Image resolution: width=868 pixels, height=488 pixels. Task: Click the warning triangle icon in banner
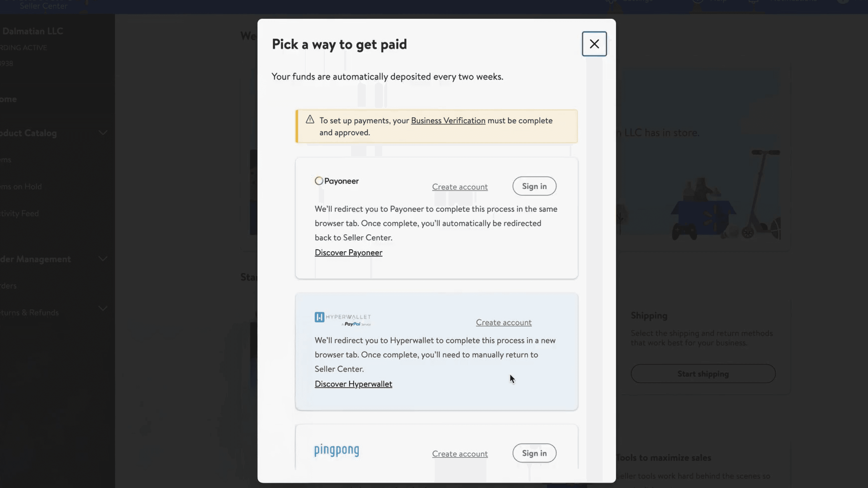point(310,120)
